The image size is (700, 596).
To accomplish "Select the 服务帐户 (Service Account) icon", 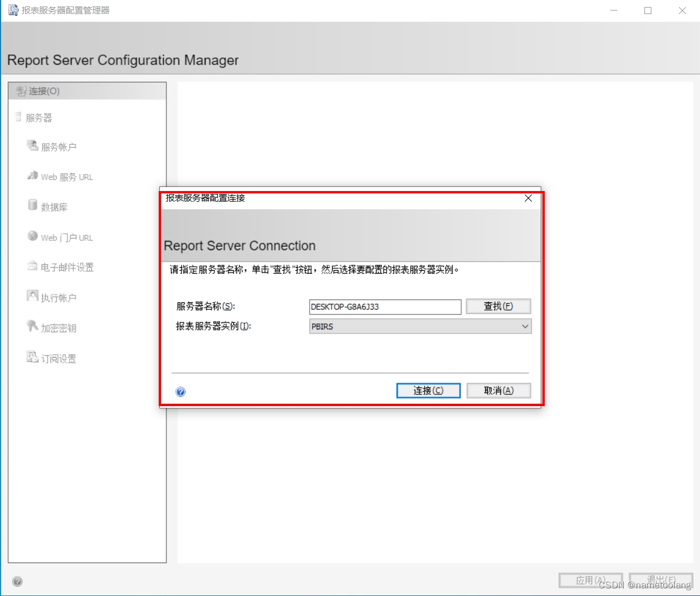I will [x=33, y=146].
